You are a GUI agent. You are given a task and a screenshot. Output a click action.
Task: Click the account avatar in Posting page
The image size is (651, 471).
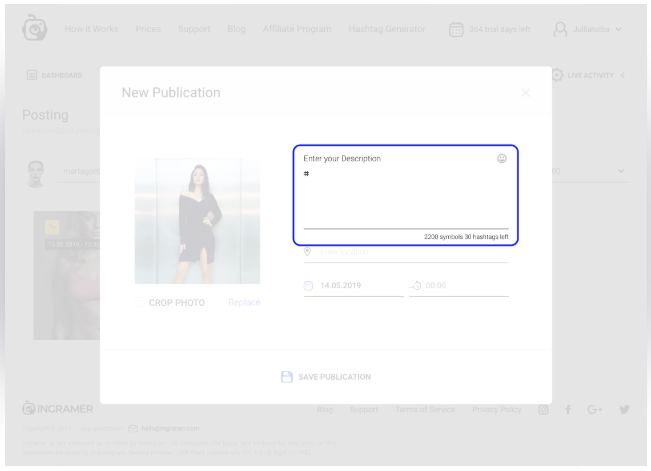36,174
